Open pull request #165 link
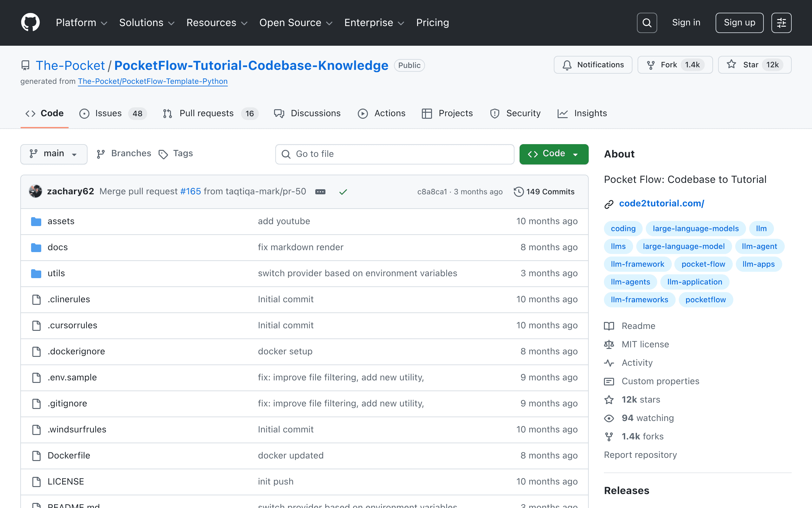This screenshot has height=508, width=812. pos(191,191)
